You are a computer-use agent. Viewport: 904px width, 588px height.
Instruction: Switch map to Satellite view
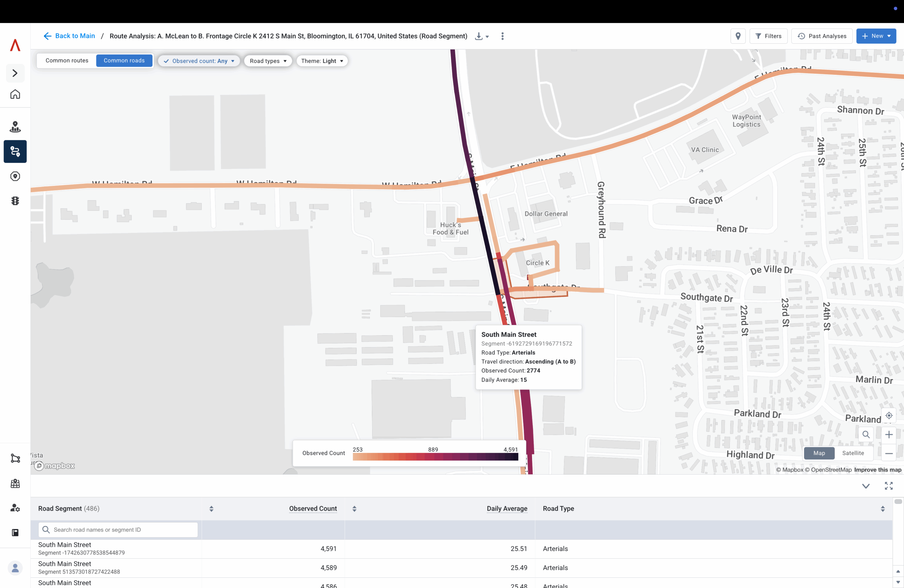tap(853, 453)
